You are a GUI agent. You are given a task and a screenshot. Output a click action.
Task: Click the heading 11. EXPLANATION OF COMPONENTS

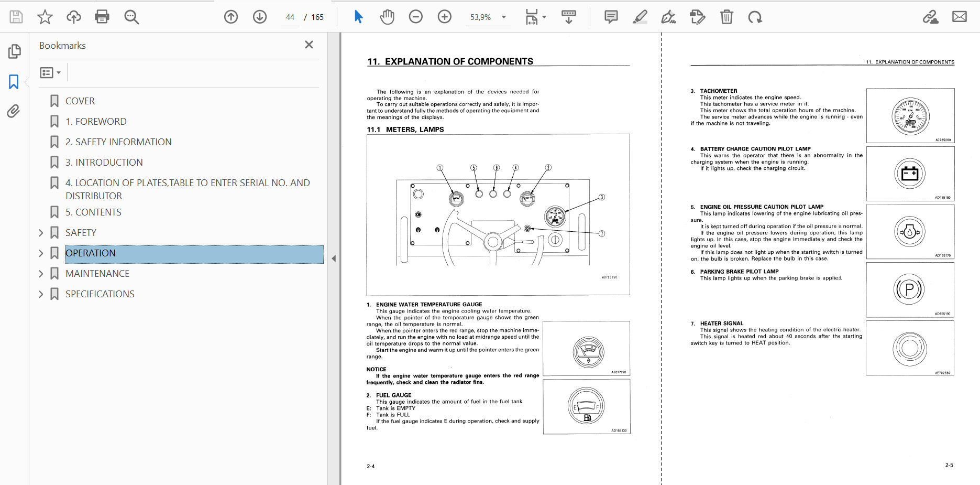tap(450, 61)
